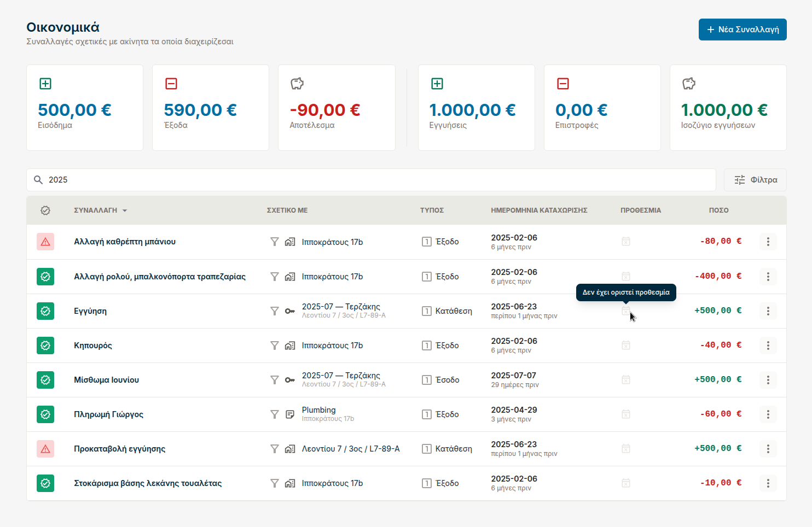The width and height of the screenshot is (812, 527).
Task: Open three-dot menu for Στοκάρισμα βάσης row
Action: pos(768,483)
